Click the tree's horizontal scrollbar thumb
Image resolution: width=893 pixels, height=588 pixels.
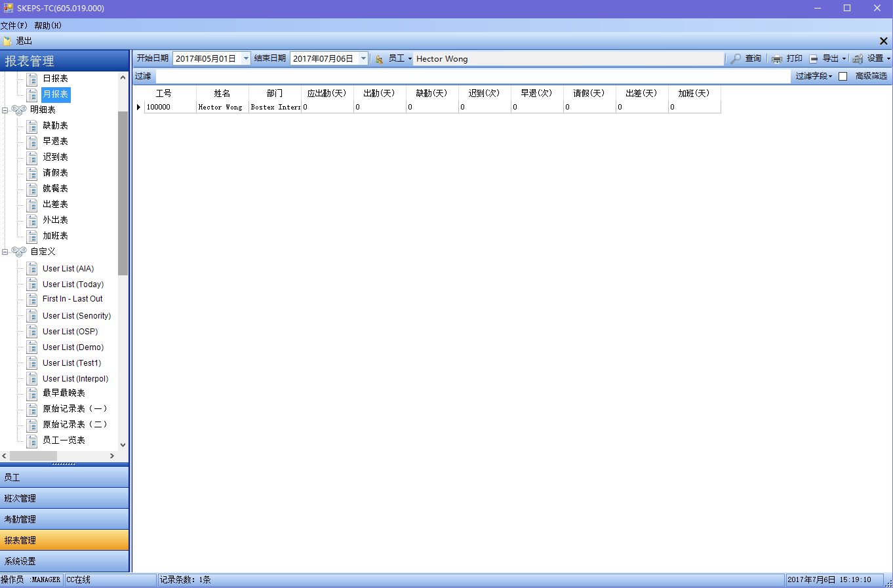33,456
